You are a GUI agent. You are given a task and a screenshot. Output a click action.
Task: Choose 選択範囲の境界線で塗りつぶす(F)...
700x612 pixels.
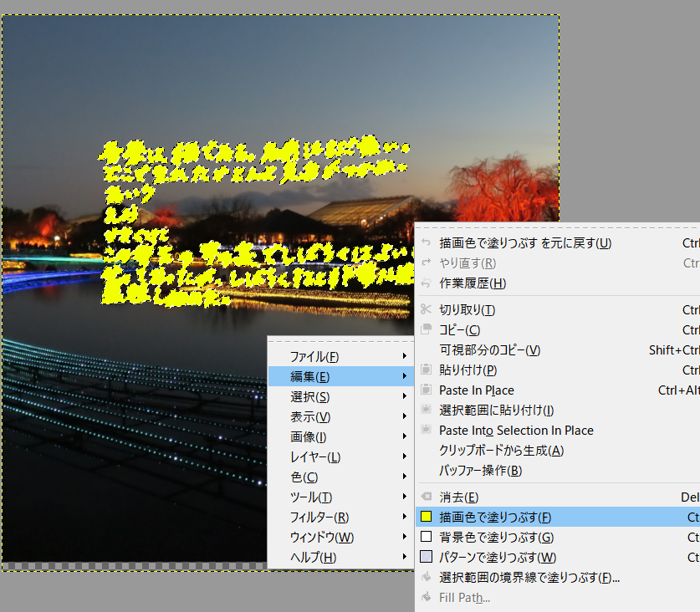(x=558, y=577)
